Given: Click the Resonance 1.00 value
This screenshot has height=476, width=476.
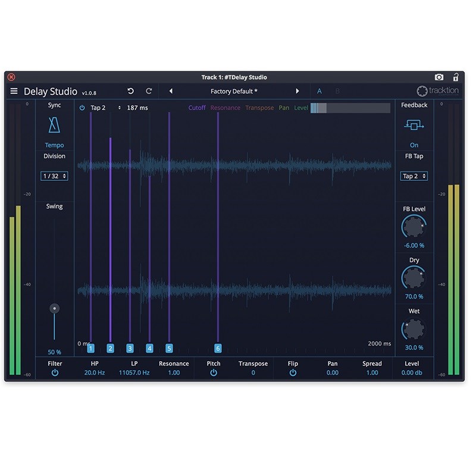Looking at the screenshot, I should (174, 373).
